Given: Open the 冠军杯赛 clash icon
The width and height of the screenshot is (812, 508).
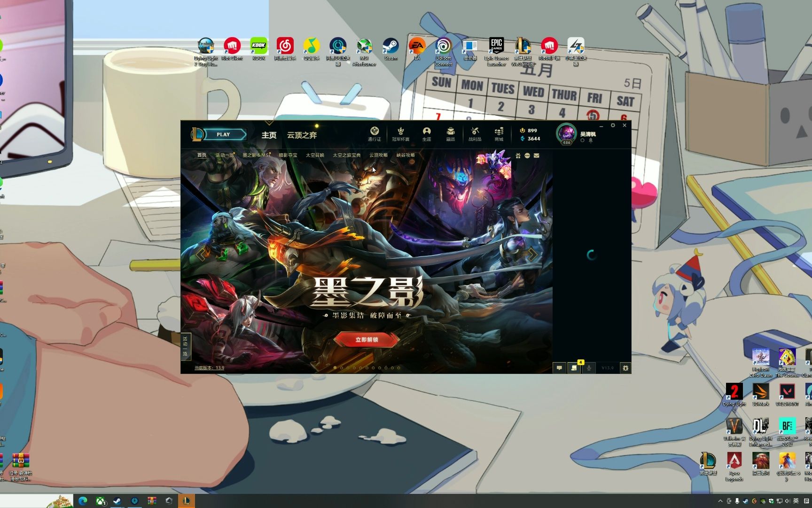Looking at the screenshot, I should point(400,134).
